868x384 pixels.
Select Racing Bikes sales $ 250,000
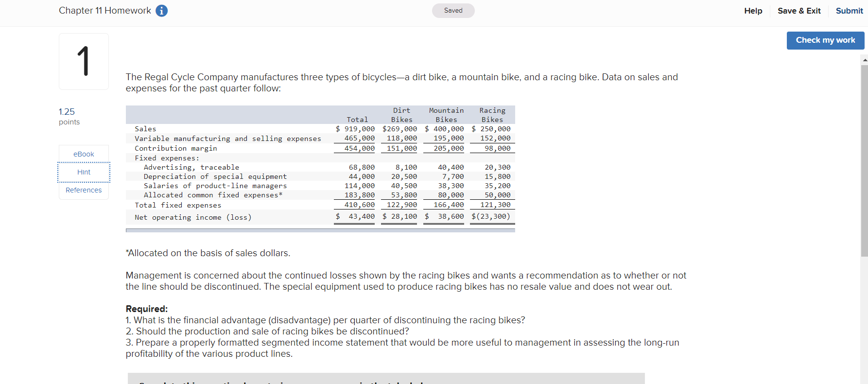pyautogui.click(x=491, y=129)
